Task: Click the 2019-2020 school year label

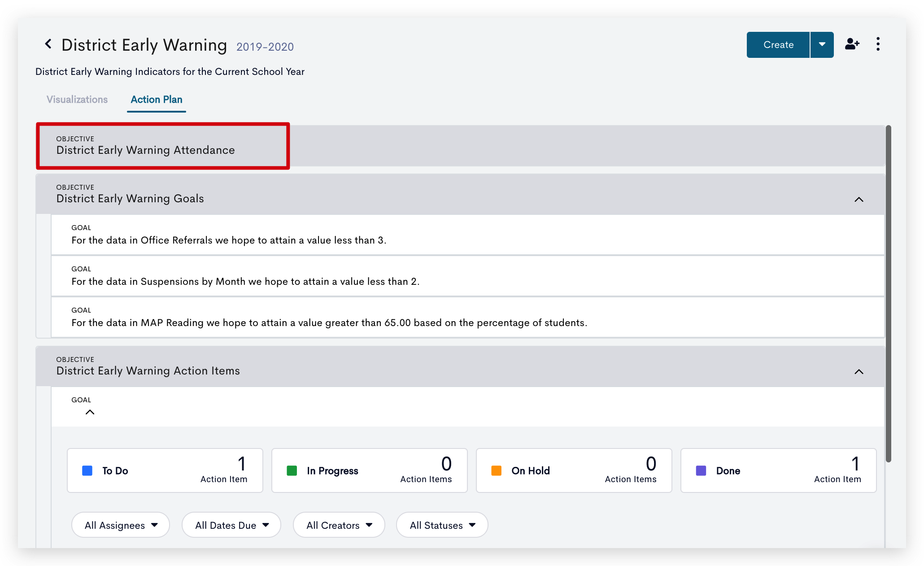Action: click(x=265, y=47)
